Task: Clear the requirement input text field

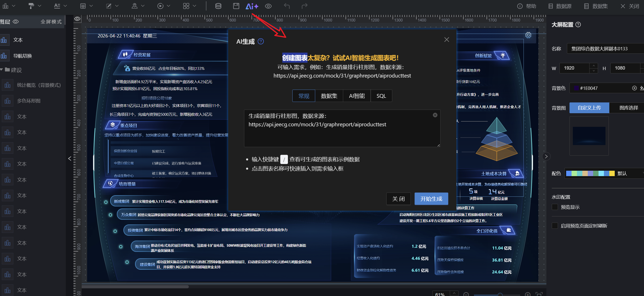Action: coord(435,115)
